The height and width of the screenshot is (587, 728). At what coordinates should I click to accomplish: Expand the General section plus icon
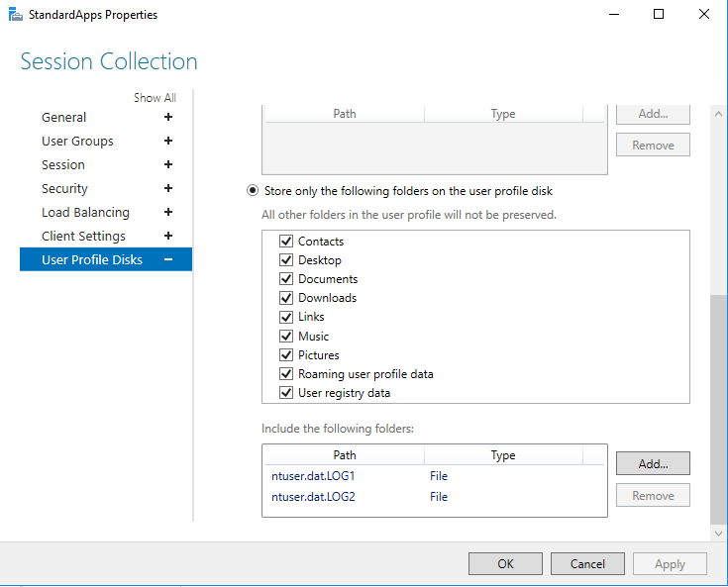tap(168, 117)
